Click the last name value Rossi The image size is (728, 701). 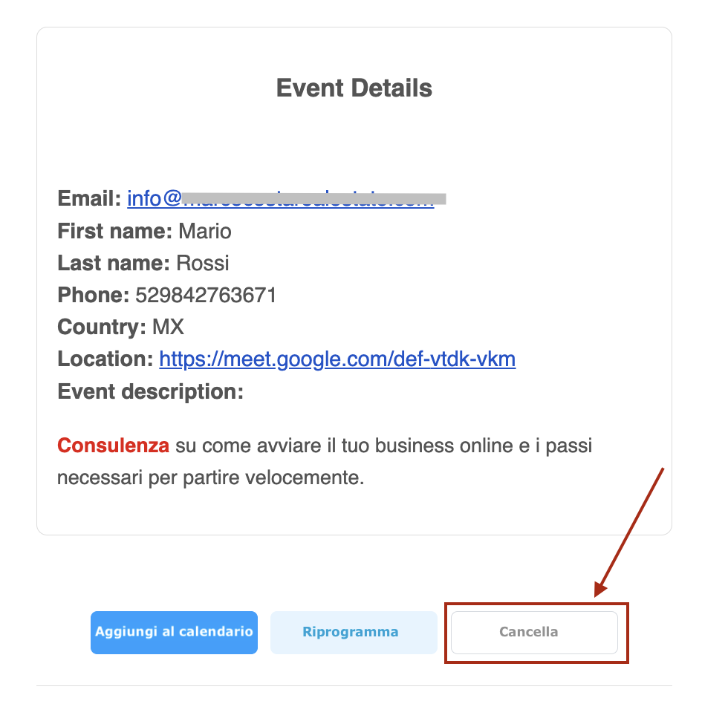coord(203,263)
